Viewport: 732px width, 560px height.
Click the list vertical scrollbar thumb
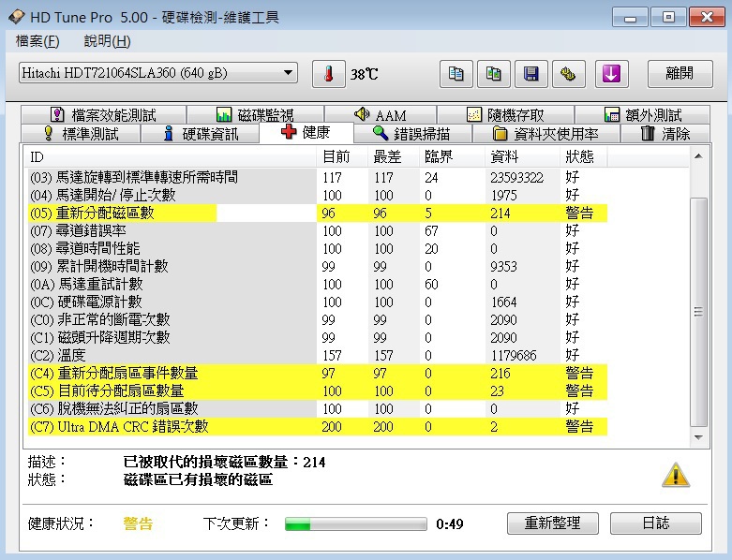(x=698, y=312)
